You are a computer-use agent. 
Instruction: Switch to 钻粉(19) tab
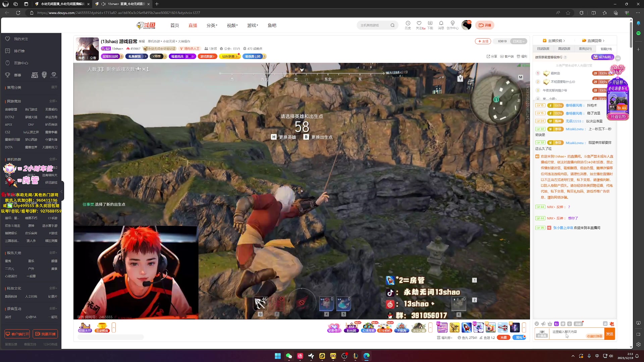(x=606, y=49)
